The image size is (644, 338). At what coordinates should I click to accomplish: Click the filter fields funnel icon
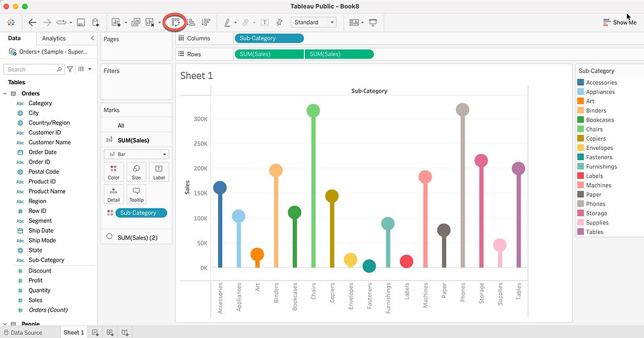[x=70, y=69]
